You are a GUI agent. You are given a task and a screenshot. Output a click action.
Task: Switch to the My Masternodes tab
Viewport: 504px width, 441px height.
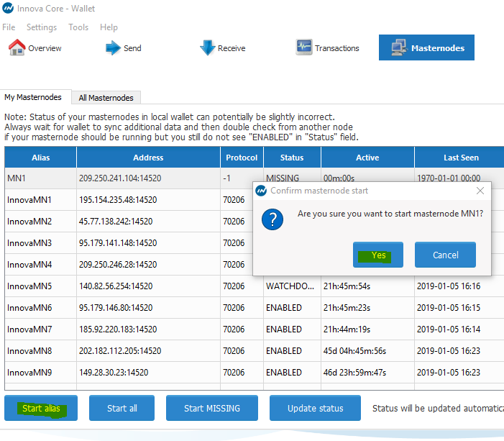click(x=33, y=97)
